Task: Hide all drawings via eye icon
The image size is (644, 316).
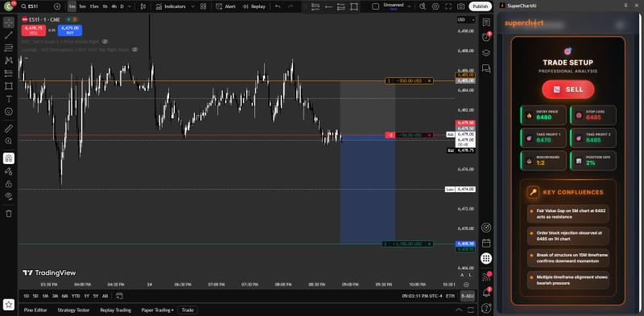Action: click(9, 196)
